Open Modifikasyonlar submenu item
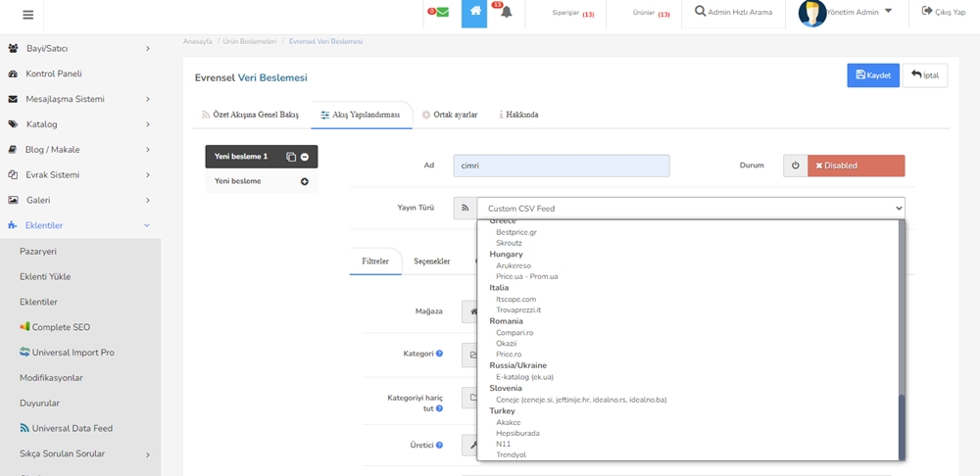The height and width of the screenshot is (476, 980). pyautogui.click(x=51, y=378)
